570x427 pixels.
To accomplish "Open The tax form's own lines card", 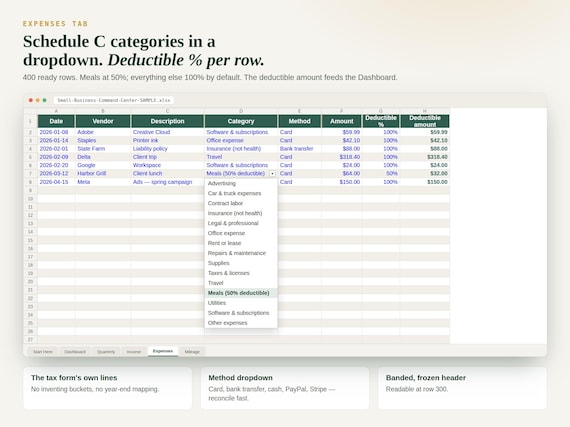I will tap(108, 388).
